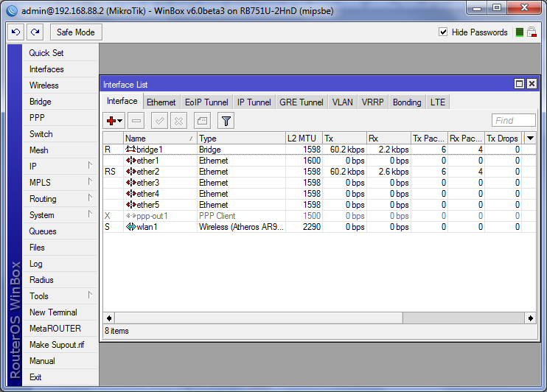Sort by the Name column header
Image resolution: width=547 pixels, height=392 pixels.
[x=161, y=139]
